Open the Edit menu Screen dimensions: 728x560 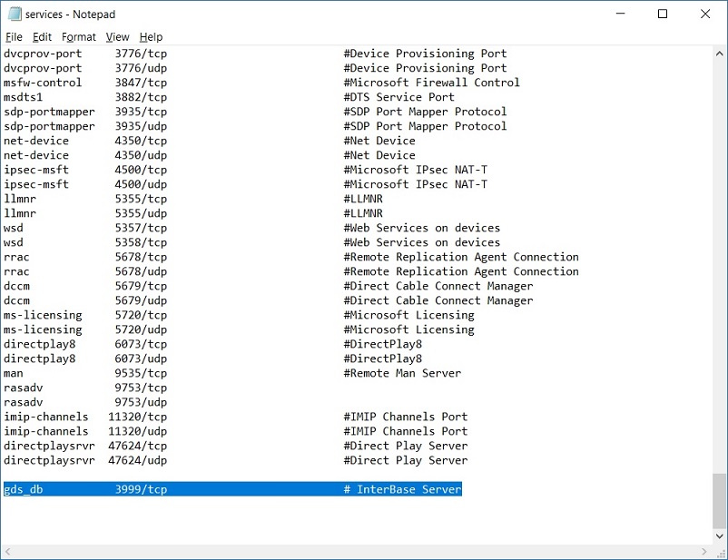[x=42, y=37]
